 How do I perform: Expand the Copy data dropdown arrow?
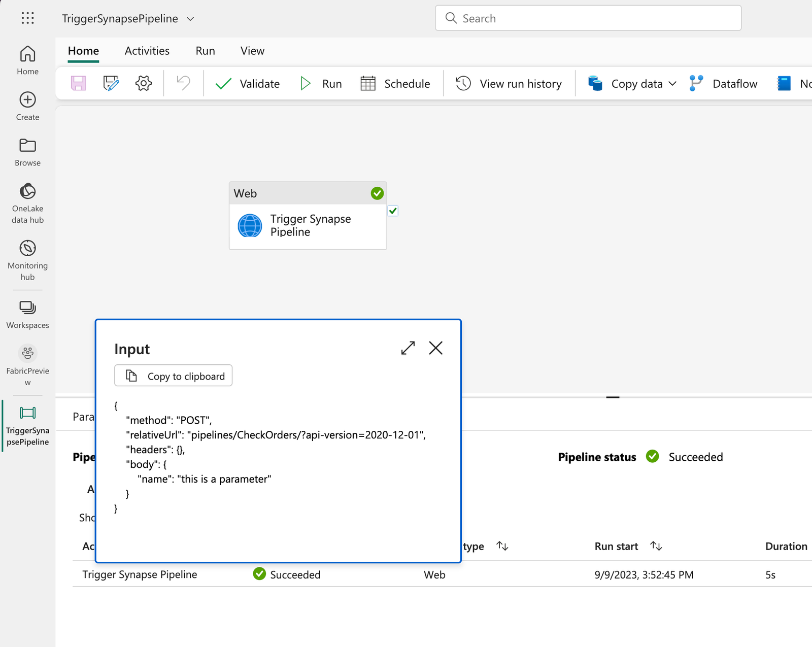pyautogui.click(x=674, y=83)
